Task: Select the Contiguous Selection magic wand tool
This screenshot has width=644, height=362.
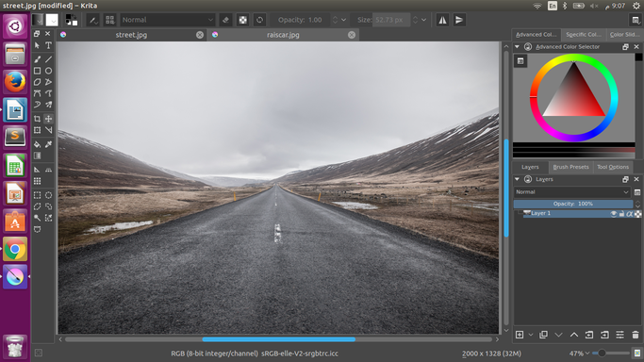Action: pyautogui.click(x=37, y=218)
